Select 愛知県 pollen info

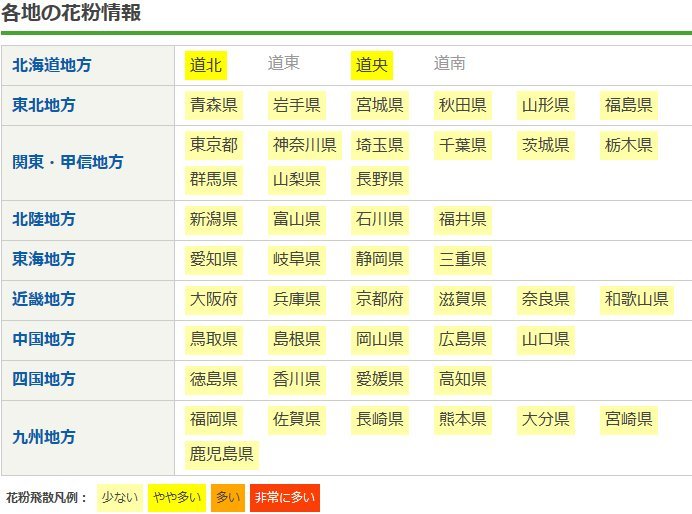click(x=214, y=259)
